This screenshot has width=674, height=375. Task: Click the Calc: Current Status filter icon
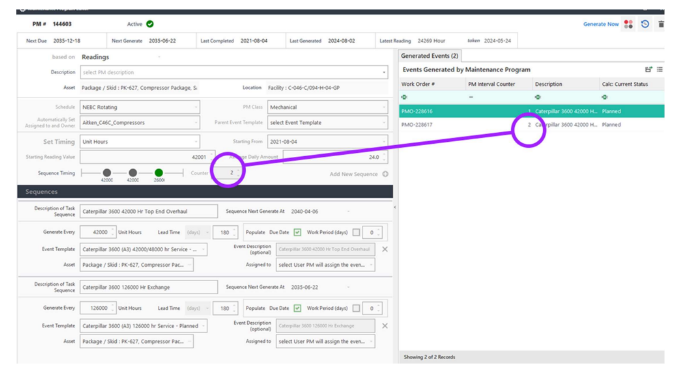point(605,97)
